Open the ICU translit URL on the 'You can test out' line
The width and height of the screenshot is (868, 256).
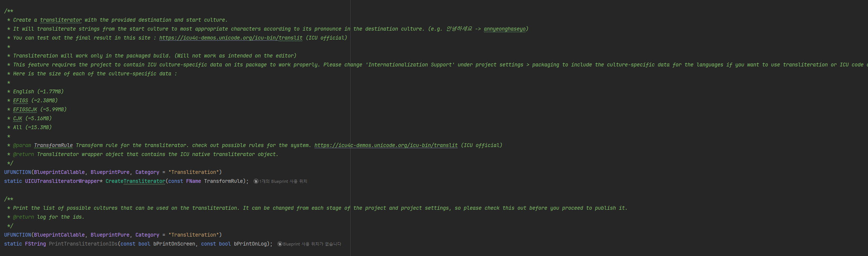click(231, 38)
